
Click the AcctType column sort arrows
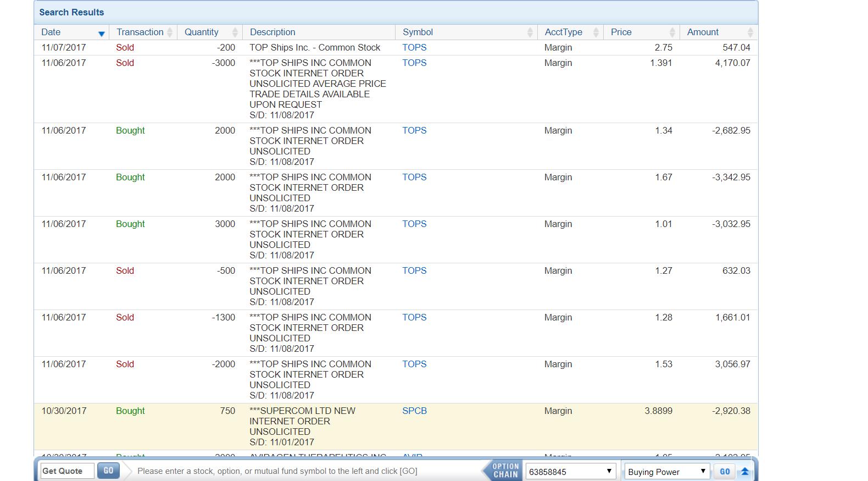596,32
